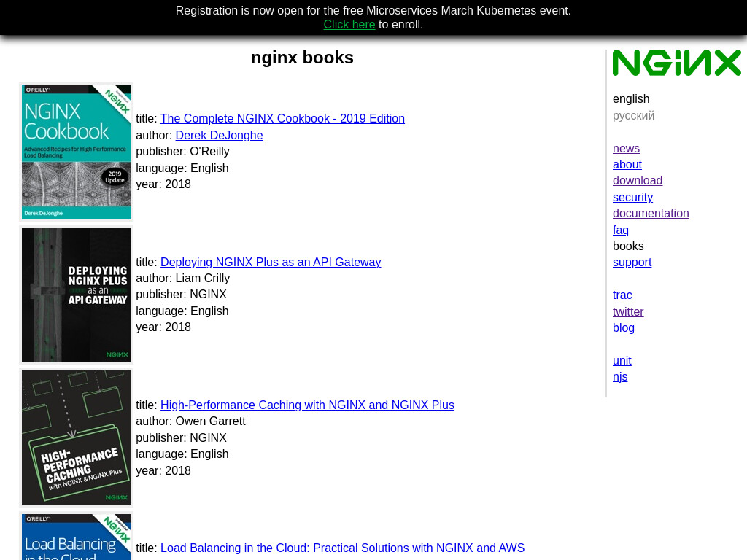Click the 'author: Liam Crilly' text
This screenshot has height=560, width=747.
pos(182,278)
